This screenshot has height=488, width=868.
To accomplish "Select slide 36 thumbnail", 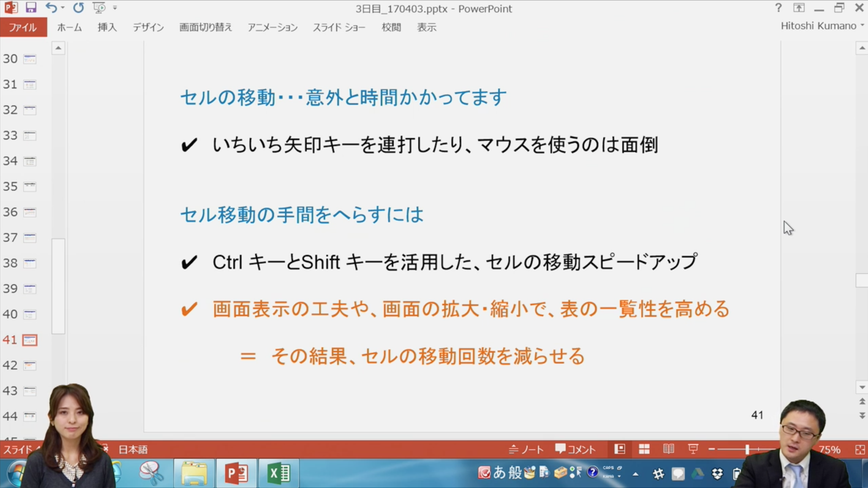I will point(30,212).
